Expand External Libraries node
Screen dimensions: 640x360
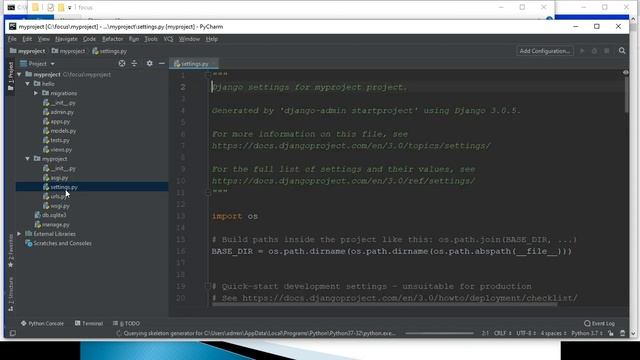click(x=19, y=234)
